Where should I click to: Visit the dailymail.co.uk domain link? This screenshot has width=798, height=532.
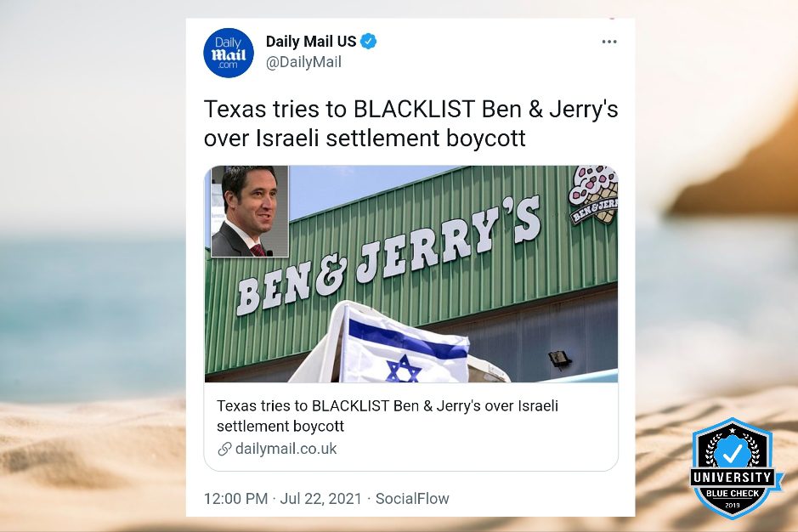pos(286,449)
